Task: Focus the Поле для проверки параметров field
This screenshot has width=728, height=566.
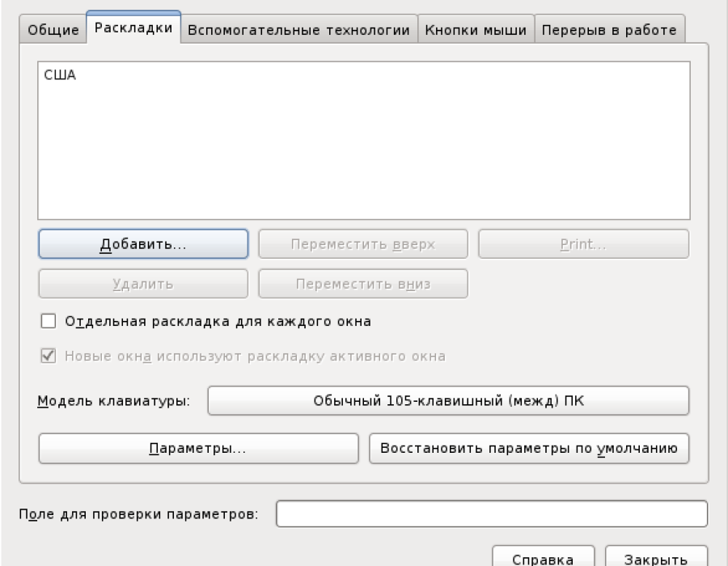Action: point(492,513)
